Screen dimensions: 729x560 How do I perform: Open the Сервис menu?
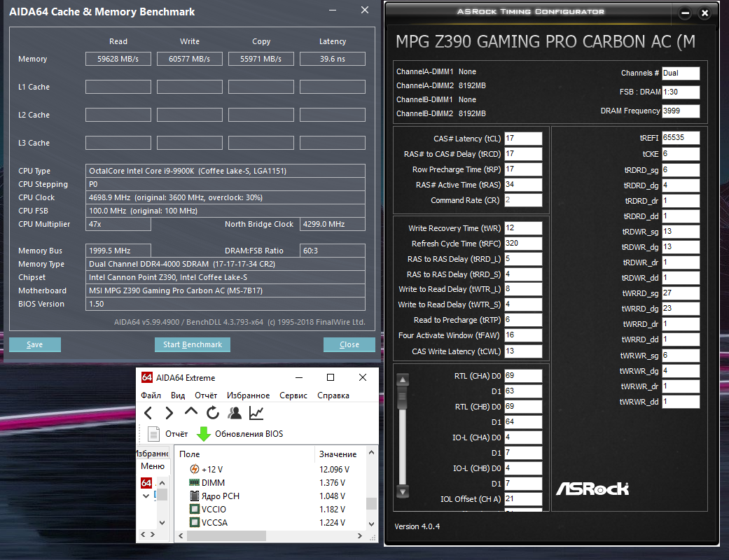pyautogui.click(x=293, y=395)
